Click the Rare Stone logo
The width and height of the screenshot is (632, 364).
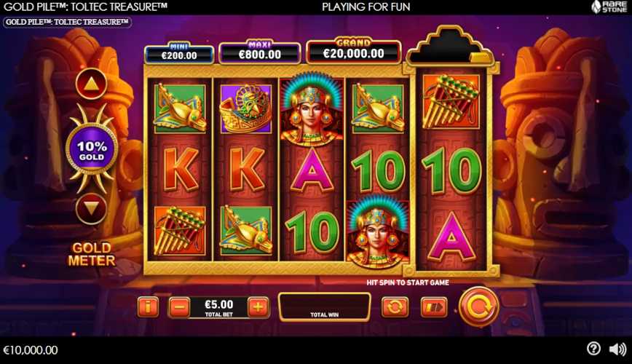tap(609, 7)
